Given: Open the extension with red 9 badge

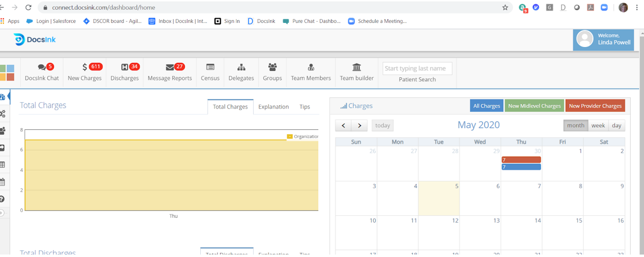Looking at the screenshot, I should [x=523, y=8].
